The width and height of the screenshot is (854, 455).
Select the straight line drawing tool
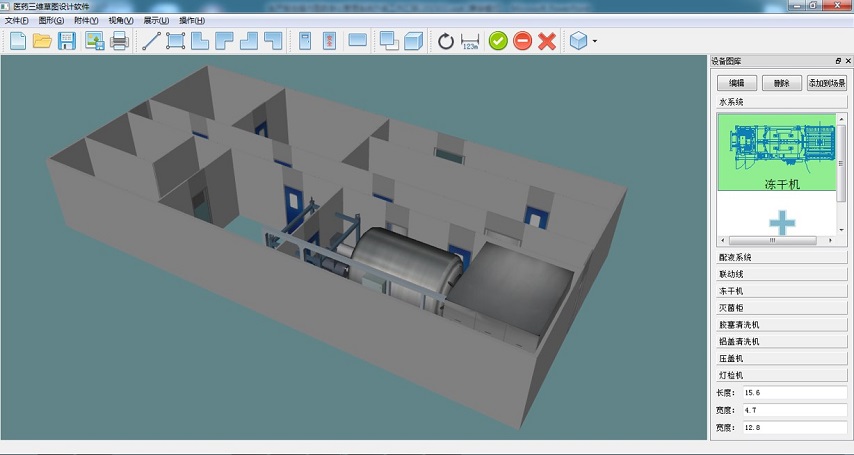pyautogui.click(x=151, y=41)
